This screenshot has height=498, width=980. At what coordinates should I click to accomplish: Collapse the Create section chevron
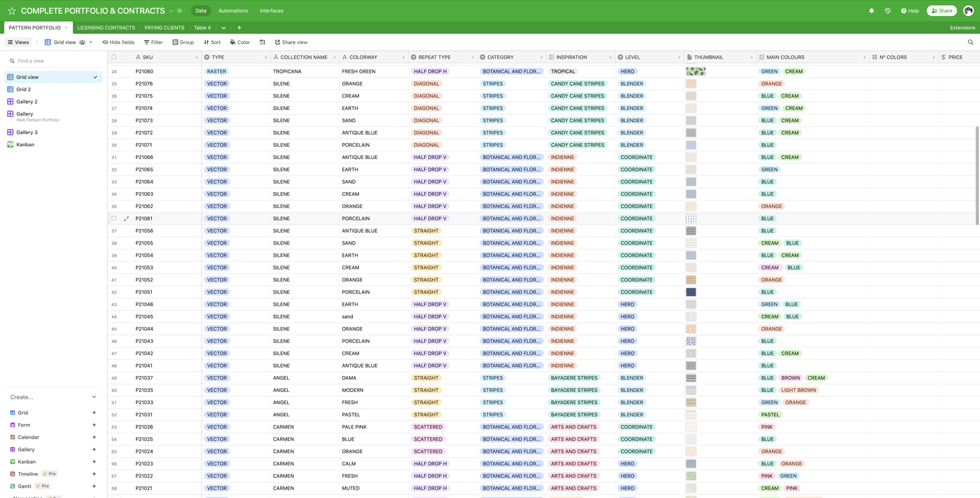coord(94,397)
